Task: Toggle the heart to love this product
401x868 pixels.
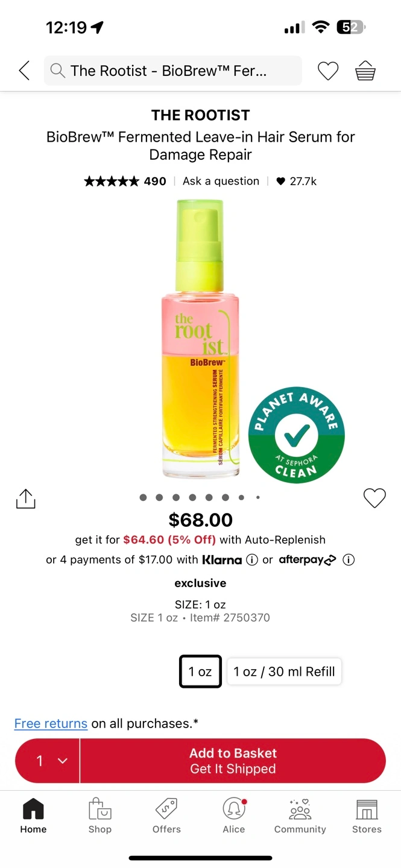Action: 374,498
